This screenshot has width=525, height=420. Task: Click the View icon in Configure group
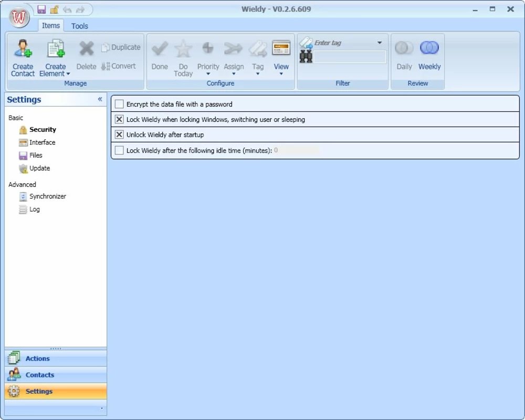[x=281, y=48]
